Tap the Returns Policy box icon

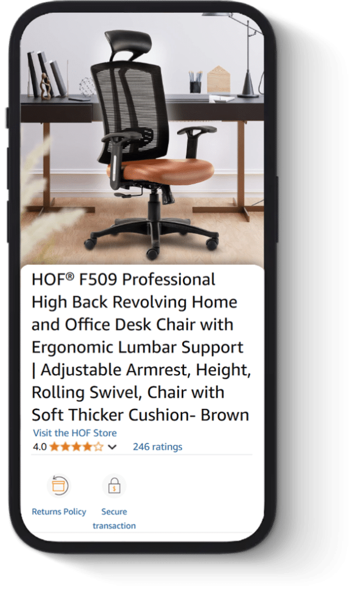pyautogui.click(x=58, y=486)
